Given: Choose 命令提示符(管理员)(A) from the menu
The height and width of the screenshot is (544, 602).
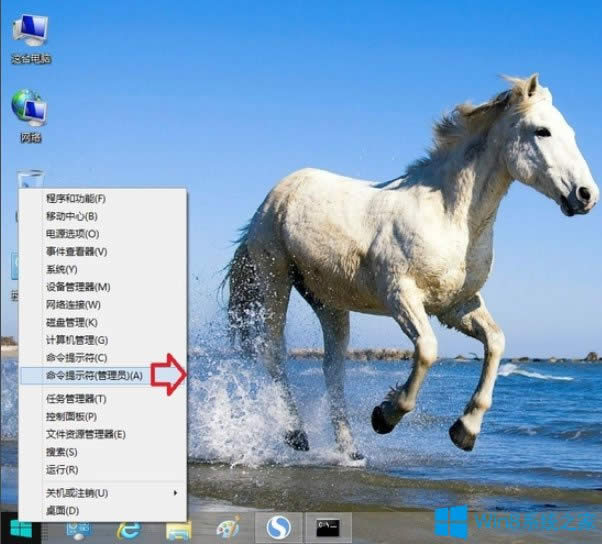Looking at the screenshot, I should pyautogui.click(x=94, y=375).
